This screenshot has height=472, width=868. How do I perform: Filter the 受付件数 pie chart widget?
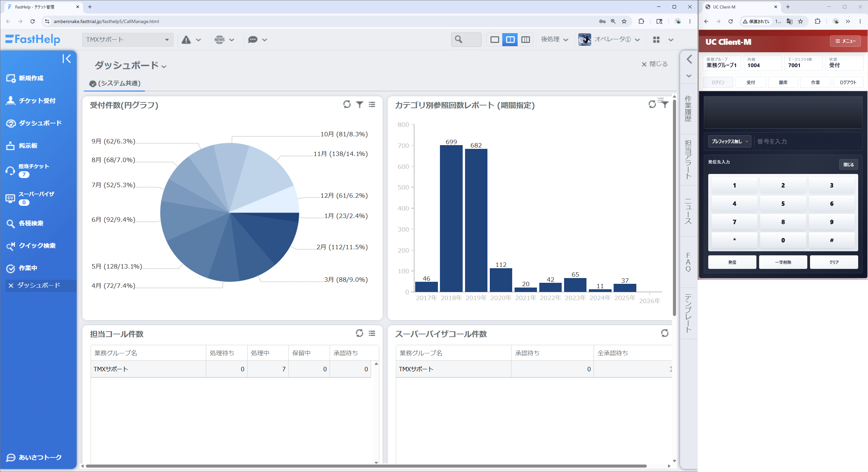360,104
